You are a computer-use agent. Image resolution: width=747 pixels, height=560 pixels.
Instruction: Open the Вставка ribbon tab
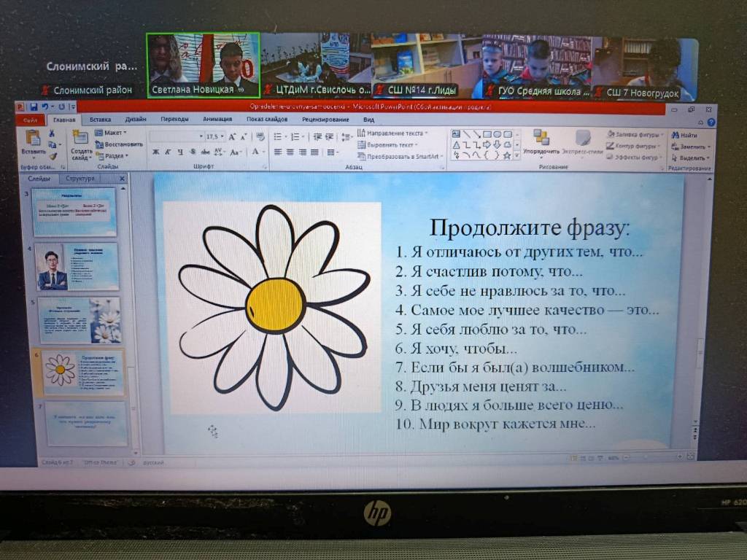100,120
